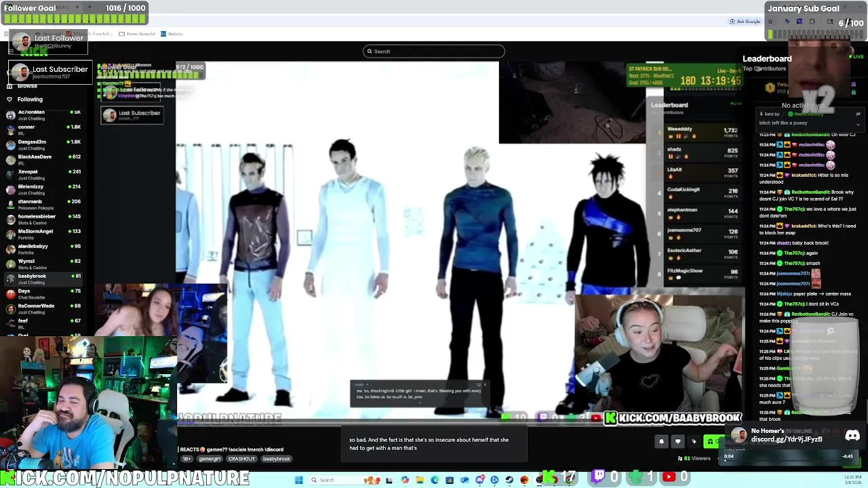Click the Windows Start button on the taskbar
Viewport: 868px width, 488px height.
298,480
